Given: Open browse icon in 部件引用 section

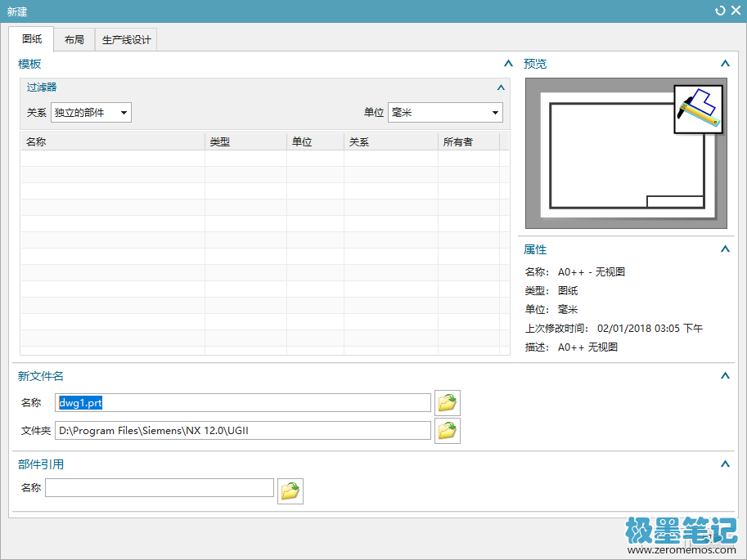Looking at the screenshot, I should tap(290, 491).
